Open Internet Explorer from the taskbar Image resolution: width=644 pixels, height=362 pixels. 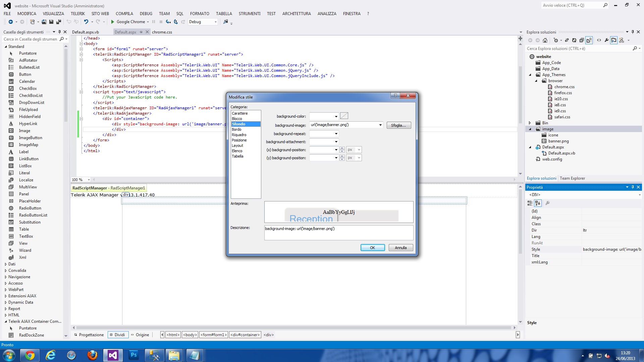(51, 355)
